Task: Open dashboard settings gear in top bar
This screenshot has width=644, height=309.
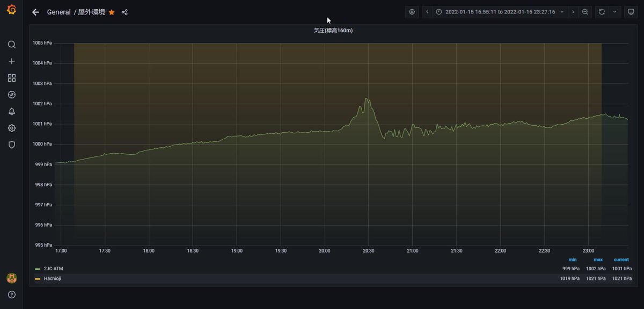Action: pos(412,12)
